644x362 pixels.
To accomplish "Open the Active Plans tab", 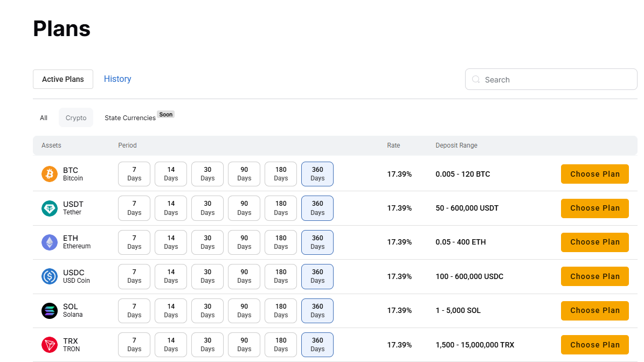I will (x=63, y=79).
